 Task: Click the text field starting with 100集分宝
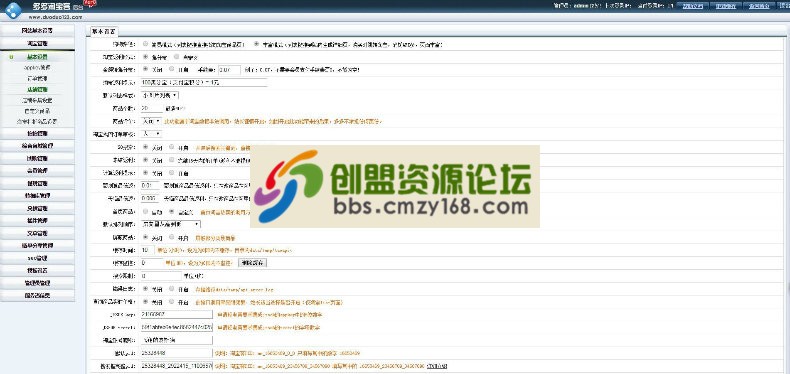[204, 82]
